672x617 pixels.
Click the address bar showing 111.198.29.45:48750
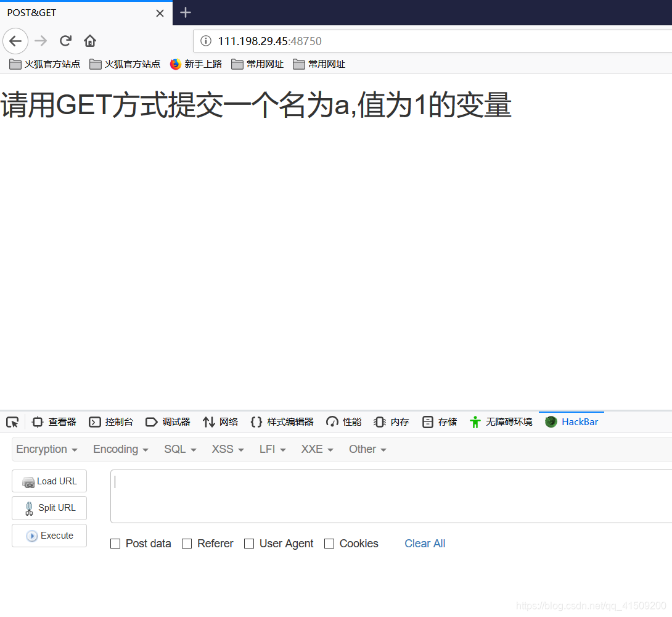coord(432,41)
